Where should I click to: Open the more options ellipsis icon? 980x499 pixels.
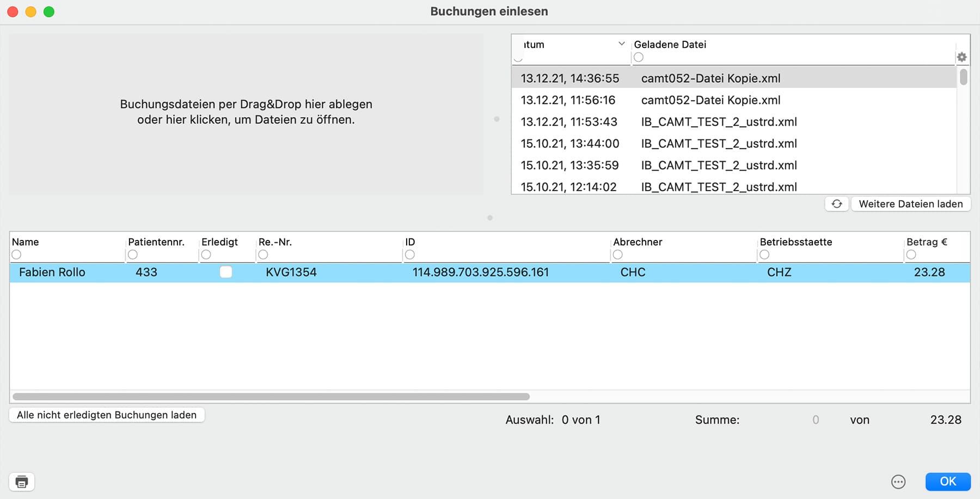[898, 482]
